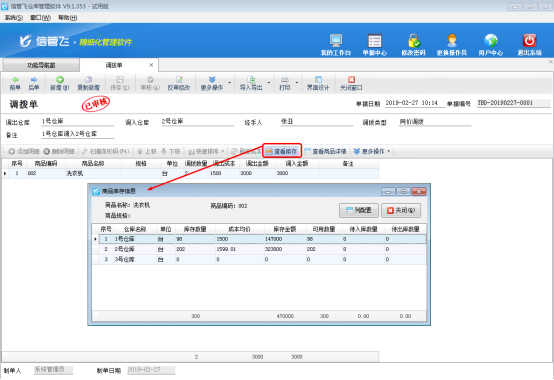The height and width of the screenshot is (380, 554).
Task: Expand the 更多操作 toolbar dropdown arrow
Action: point(230,83)
